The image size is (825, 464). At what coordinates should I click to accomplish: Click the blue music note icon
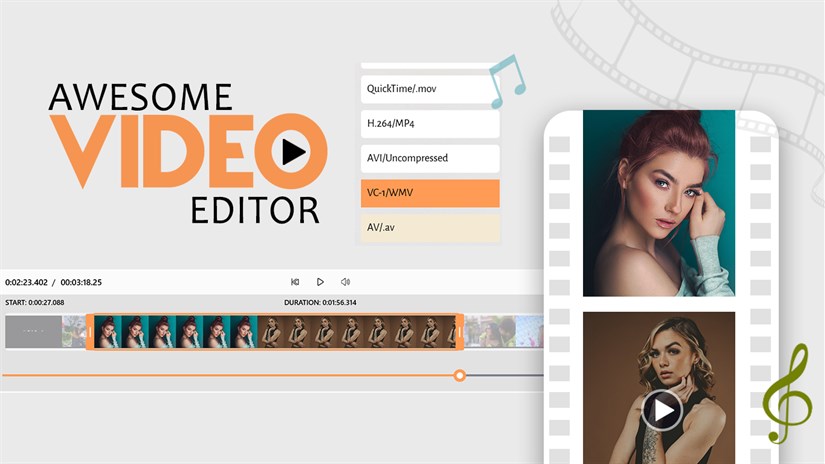[507, 82]
